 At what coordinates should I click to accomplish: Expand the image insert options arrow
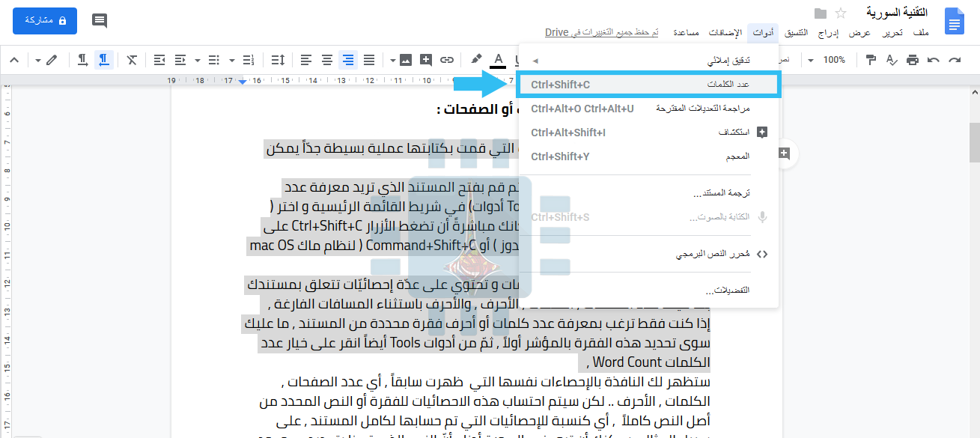[392, 60]
